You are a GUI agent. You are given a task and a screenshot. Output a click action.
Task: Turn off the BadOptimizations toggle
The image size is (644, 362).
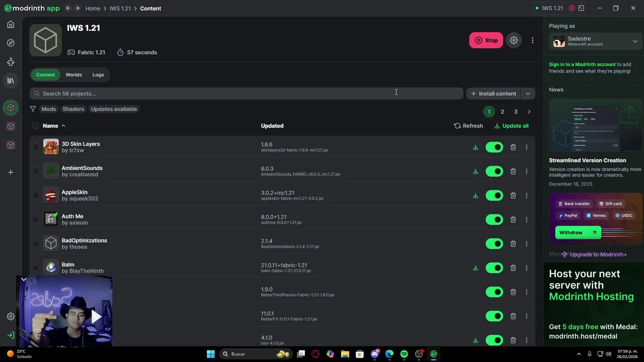pyautogui.click(x=494, y=244)
